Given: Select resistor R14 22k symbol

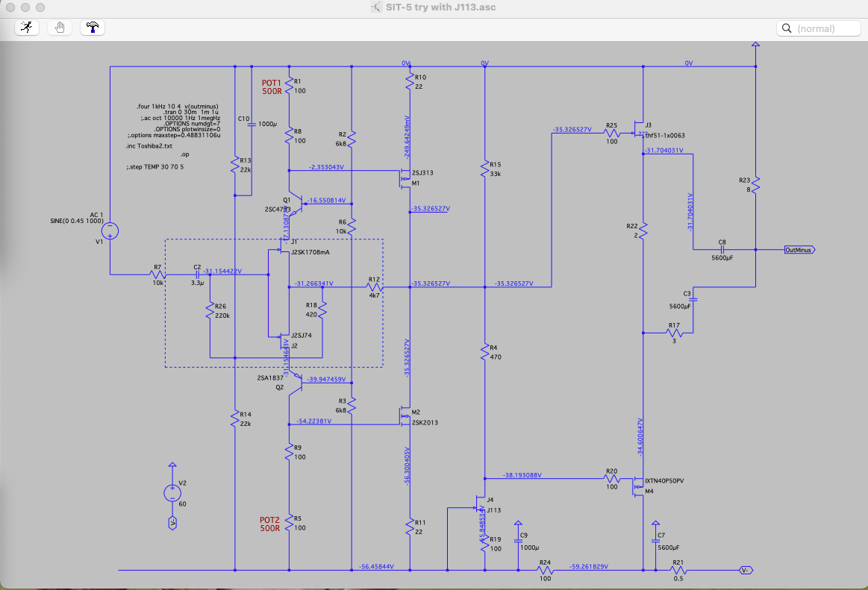Looking at the screenshot, I should tap(235, 419).
